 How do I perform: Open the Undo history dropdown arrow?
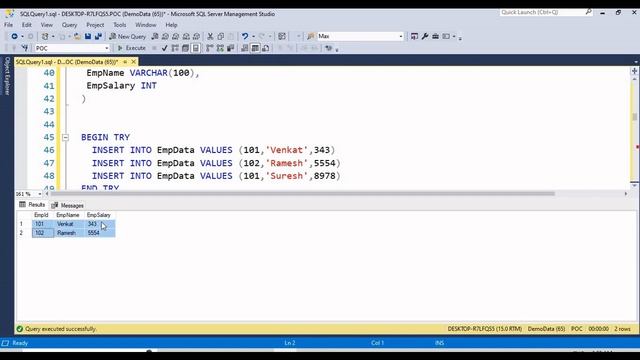(x=253, y=36)
